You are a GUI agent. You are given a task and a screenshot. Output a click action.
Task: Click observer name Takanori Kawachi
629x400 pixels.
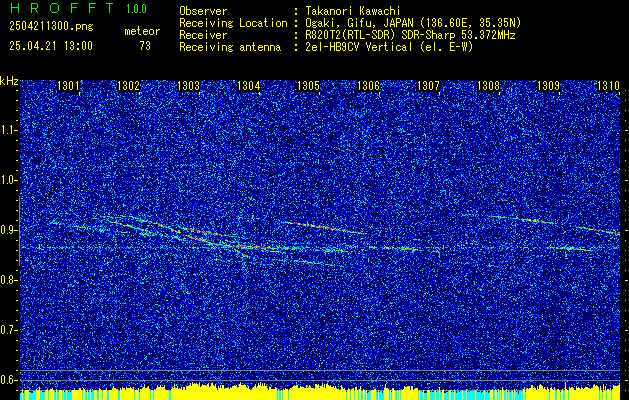point(353,11)
